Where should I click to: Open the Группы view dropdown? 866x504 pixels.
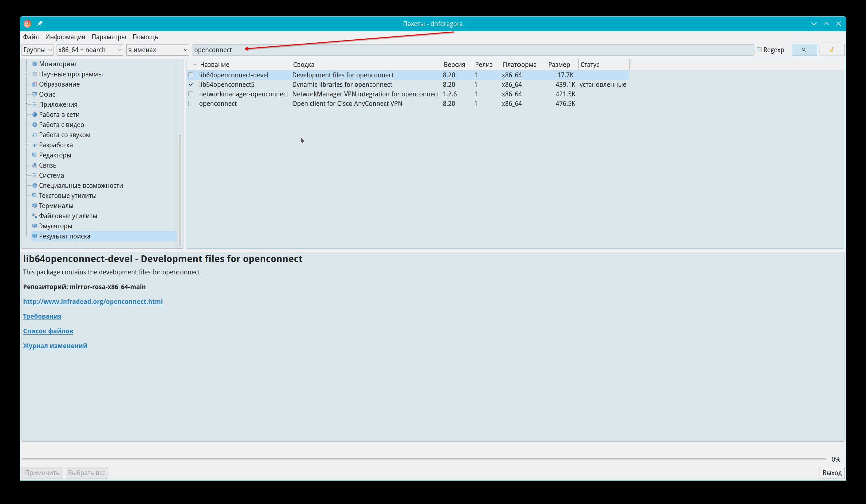pyautogui.click(x=37, y=50)
